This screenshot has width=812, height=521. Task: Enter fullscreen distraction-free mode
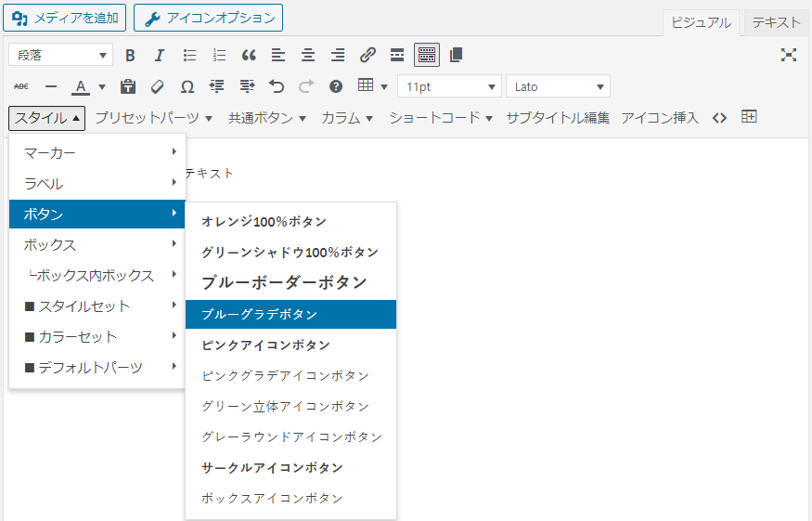point(789,55)
